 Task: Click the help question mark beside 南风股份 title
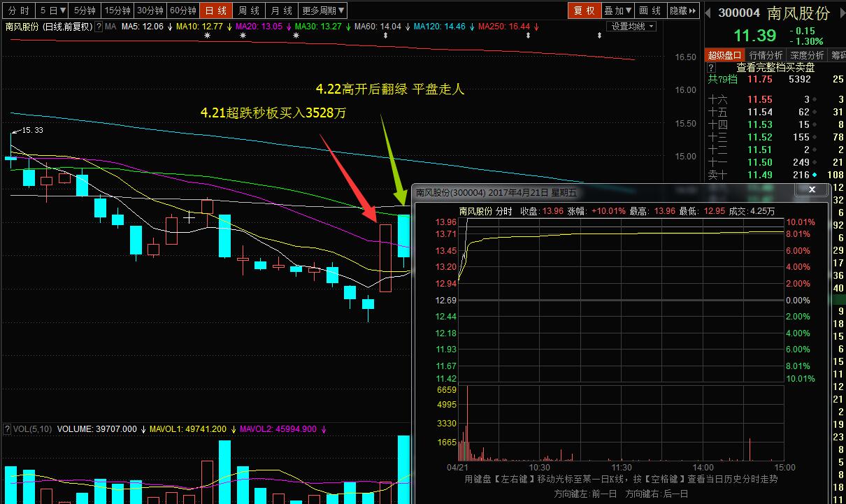pyautogui.click(x=99, y=27)
